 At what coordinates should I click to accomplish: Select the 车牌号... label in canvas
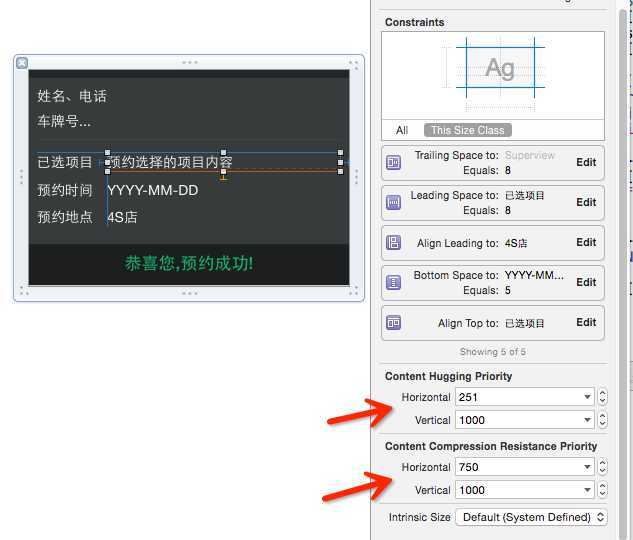pos(64,121)
